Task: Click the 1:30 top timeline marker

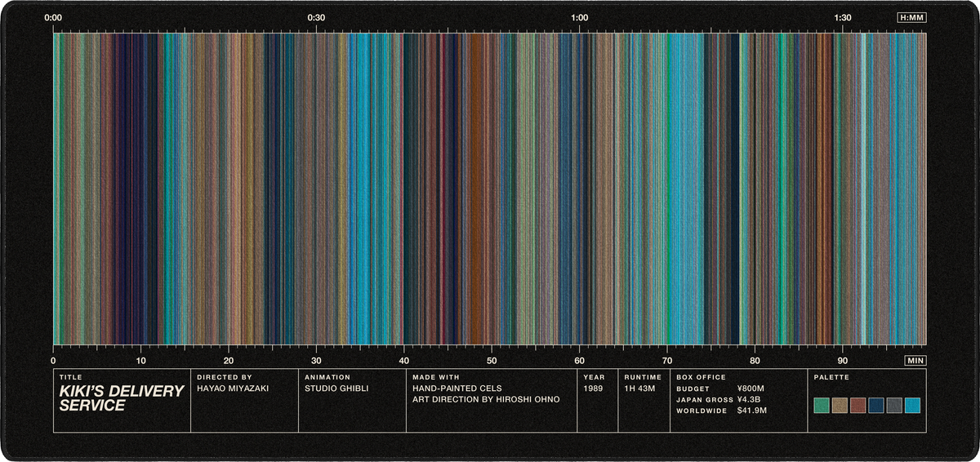Action: [x=843, y=17]
